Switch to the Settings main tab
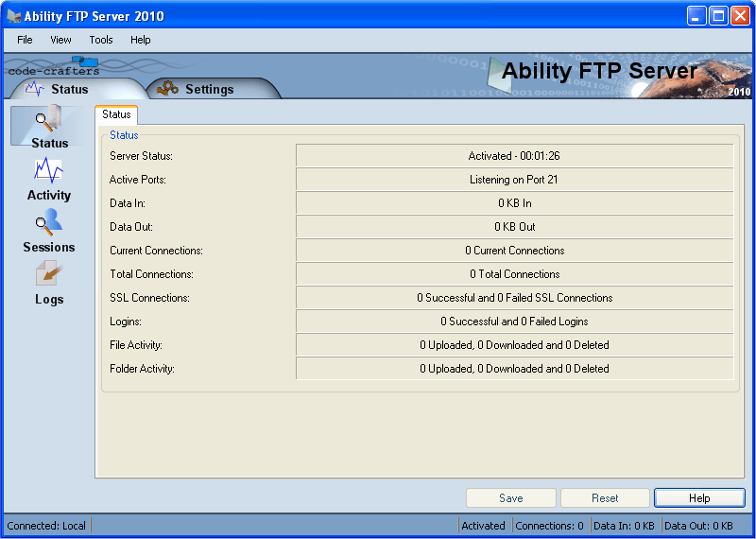 coord(212,89)
